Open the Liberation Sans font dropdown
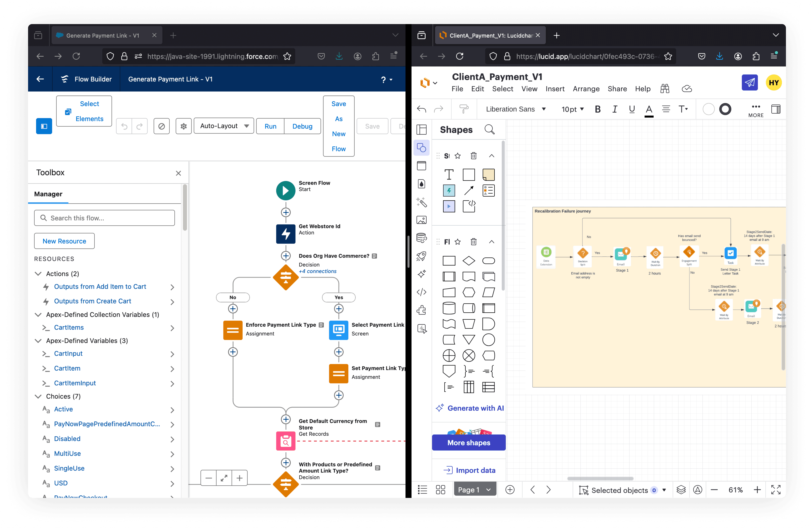 pos(515,109)
